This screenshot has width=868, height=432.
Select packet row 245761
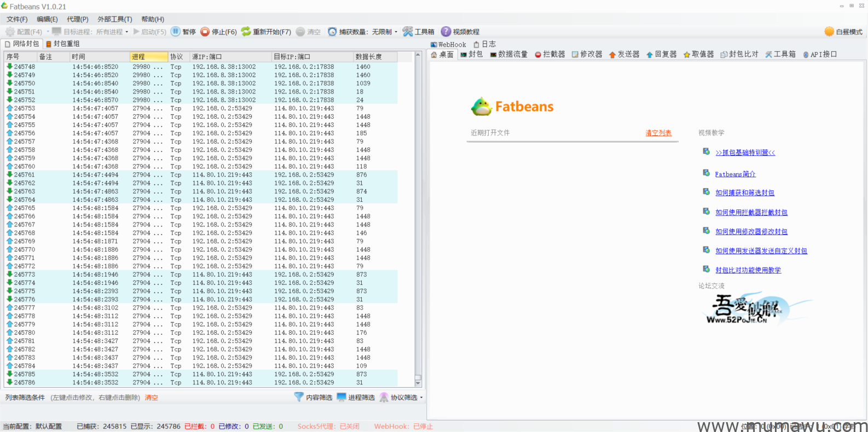[201, 175]
